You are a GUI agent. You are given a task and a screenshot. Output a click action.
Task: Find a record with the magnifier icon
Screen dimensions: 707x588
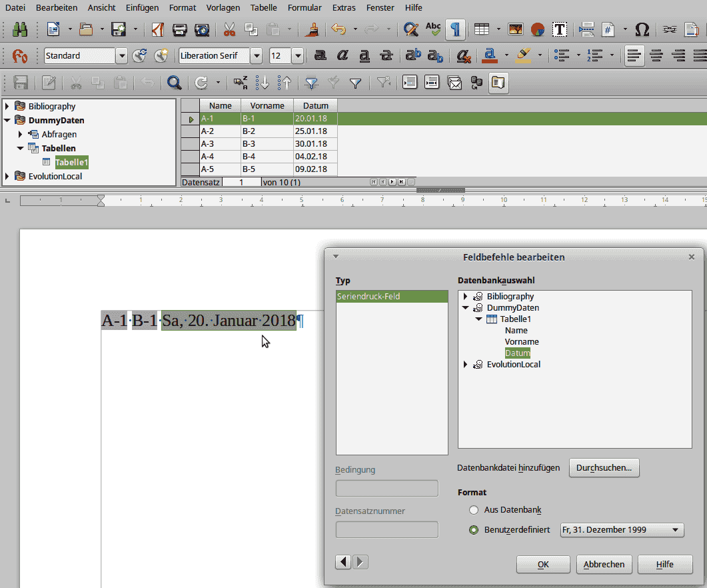pos(174,83)
